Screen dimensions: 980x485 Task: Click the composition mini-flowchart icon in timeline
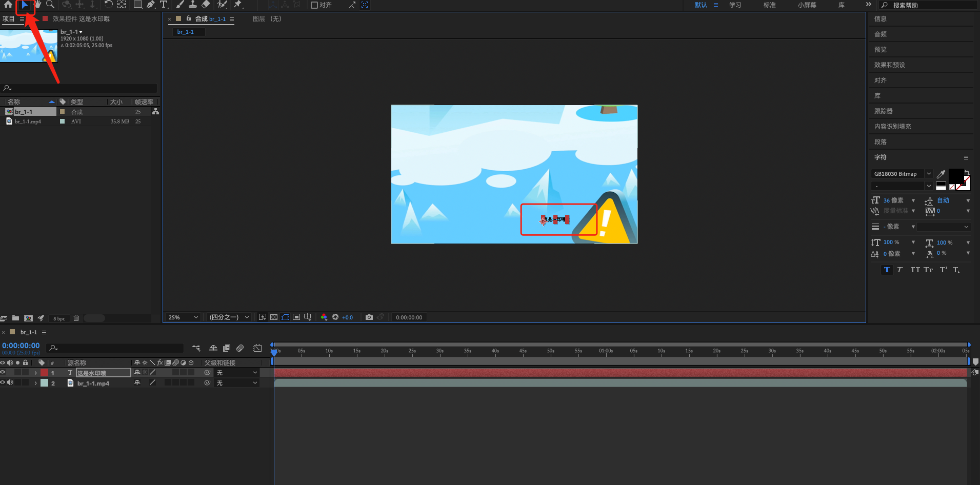(x=196, y=348)
